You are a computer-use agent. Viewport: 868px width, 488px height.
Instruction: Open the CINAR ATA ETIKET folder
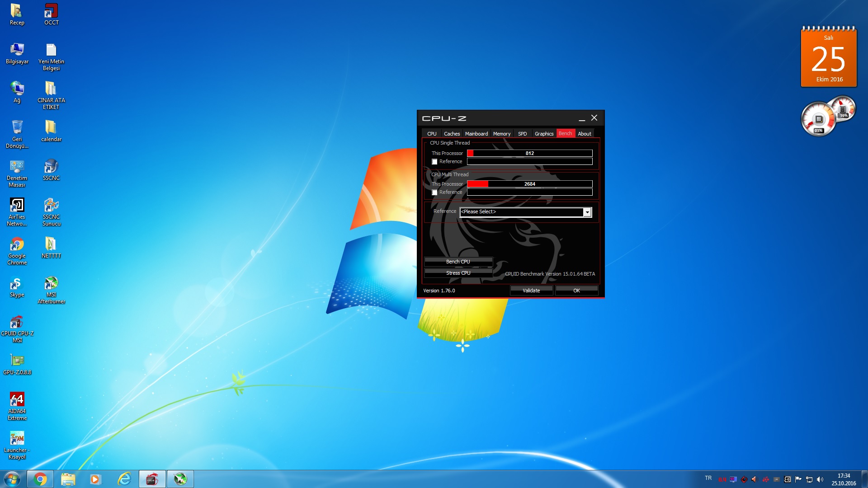pyautogui.click(x=51, y=96)
